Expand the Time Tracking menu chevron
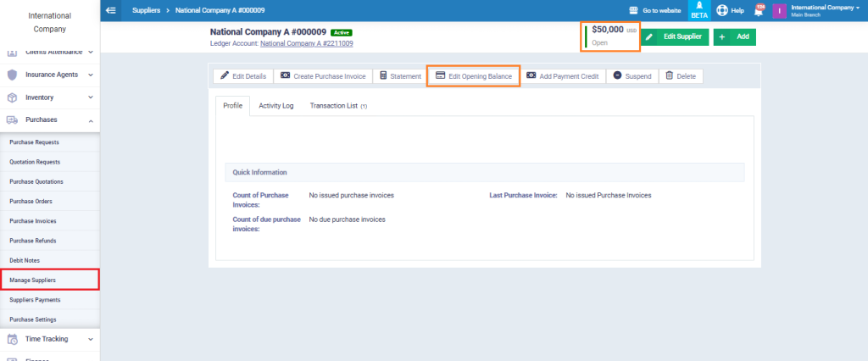The height and width of the screenshot is (361, 868). [91, 339]
